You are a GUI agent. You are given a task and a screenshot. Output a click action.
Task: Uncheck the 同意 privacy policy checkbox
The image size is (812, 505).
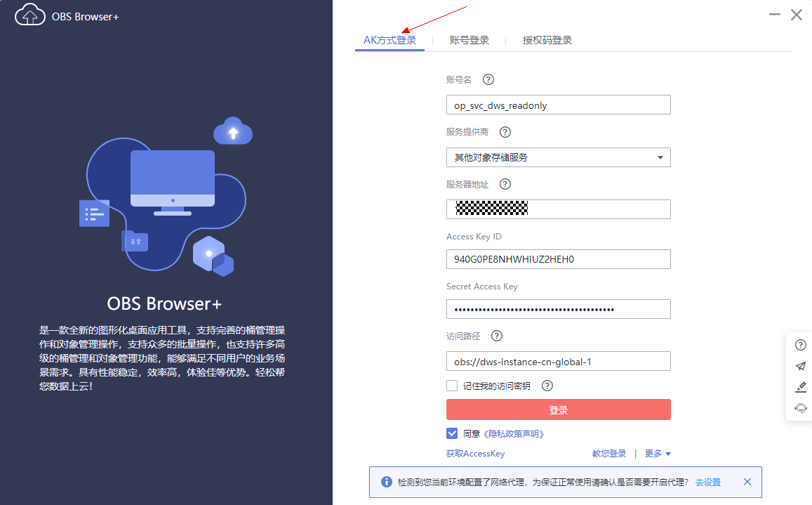[452, 433]
